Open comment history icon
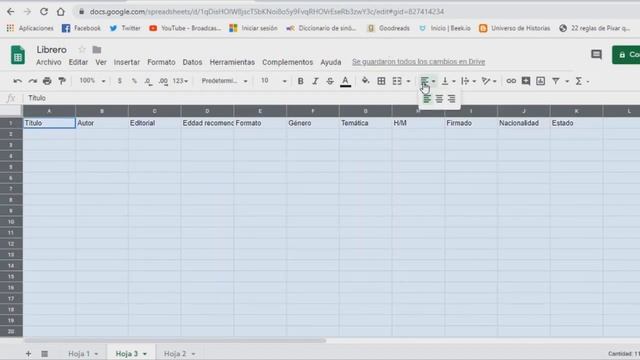This screenshot has width=640, height=360. (x=596, y=54)
